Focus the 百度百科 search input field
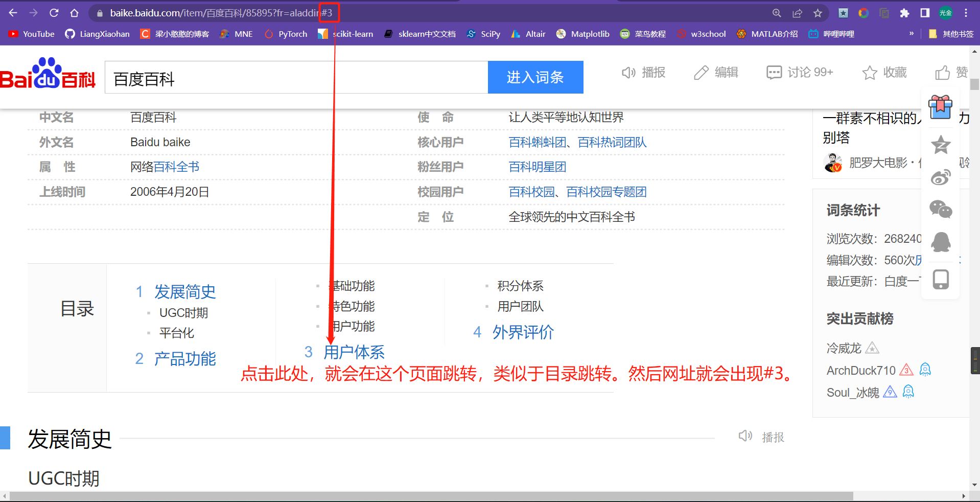 (296, 77)
